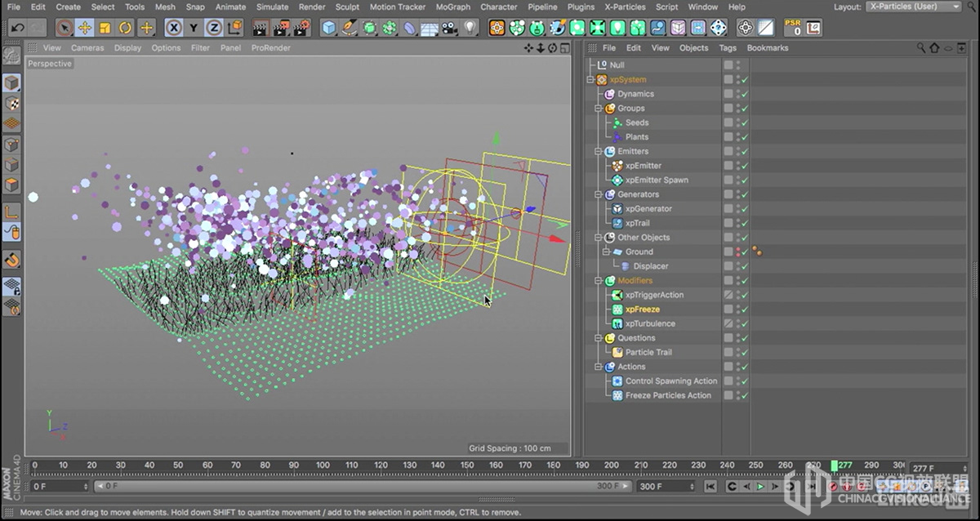Click the Floor object icon

430,28
